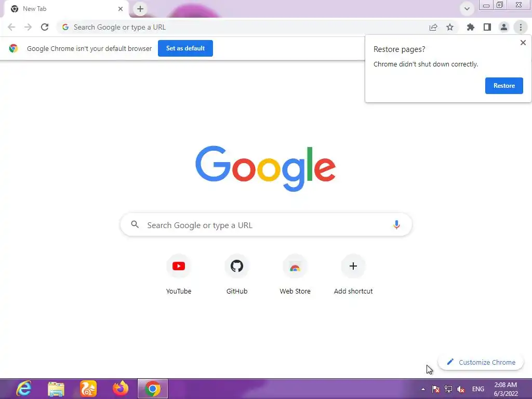532x399 pixels.
Task: Dismiss the Restore pages popup
Action: pyautogui.click(x=523, y=43)
